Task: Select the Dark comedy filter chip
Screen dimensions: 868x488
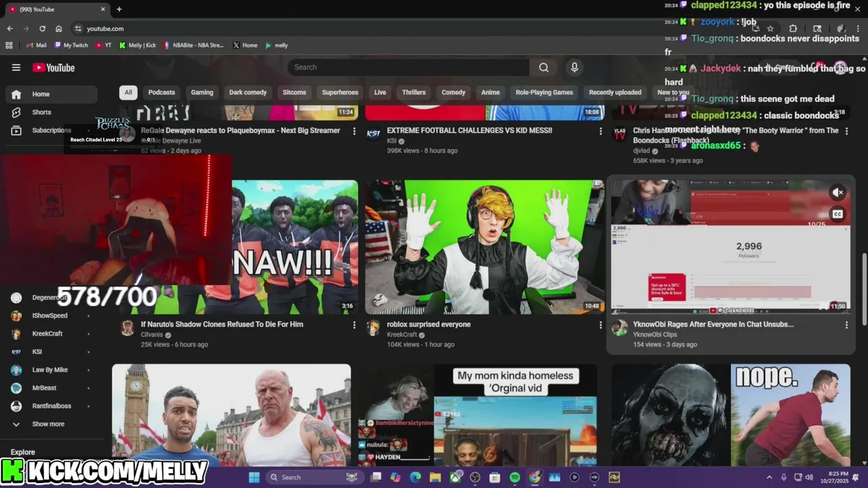Action: (248, 92)
